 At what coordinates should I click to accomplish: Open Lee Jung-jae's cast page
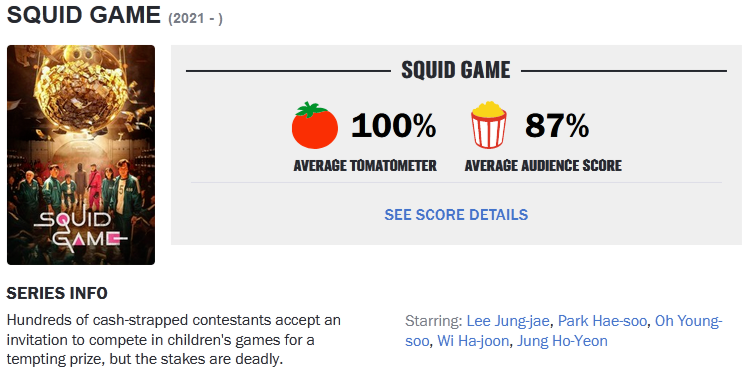click(509, 321)
